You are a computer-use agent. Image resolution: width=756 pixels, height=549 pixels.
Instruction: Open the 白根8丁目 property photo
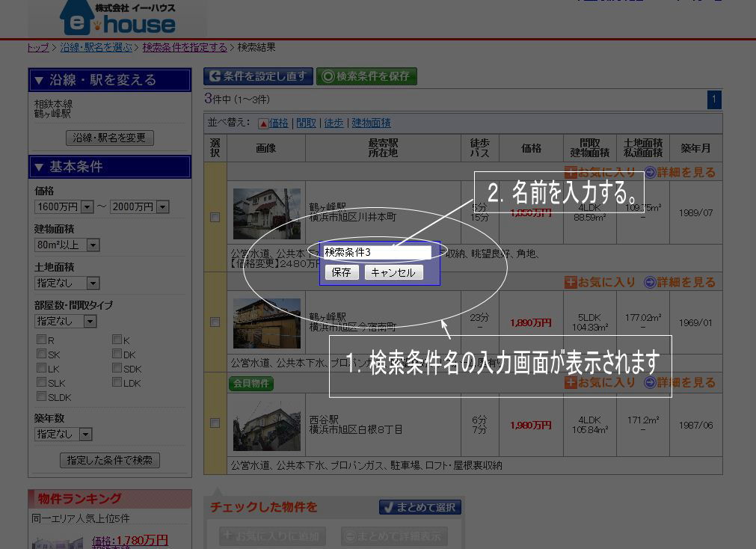coord(267,425)
